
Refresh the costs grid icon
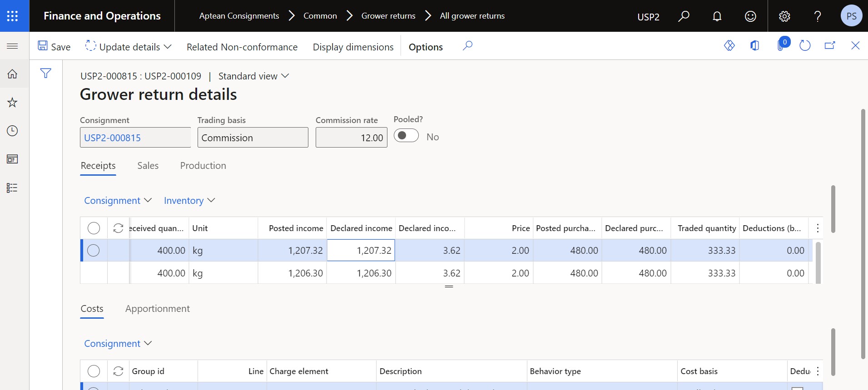coord(119,371)
